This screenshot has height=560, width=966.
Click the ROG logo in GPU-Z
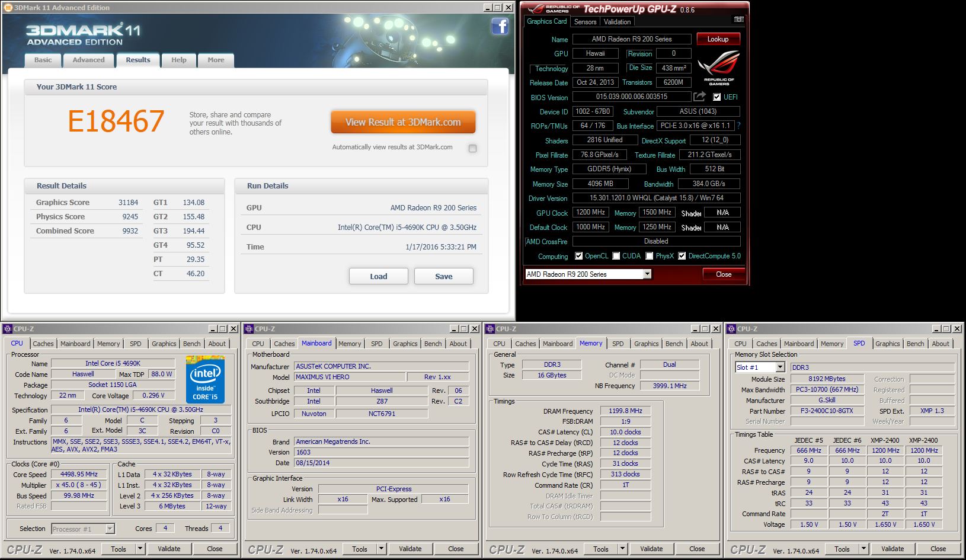719,68
